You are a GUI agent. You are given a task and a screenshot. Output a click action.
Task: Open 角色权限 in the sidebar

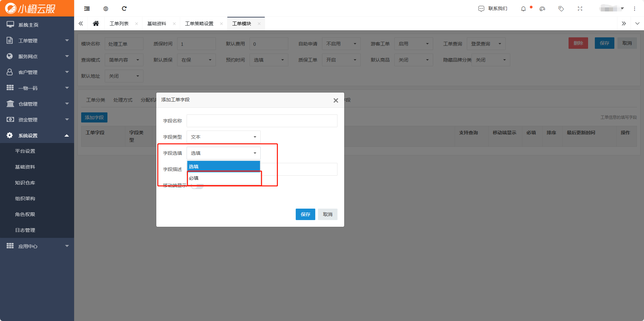click(25, 214)
